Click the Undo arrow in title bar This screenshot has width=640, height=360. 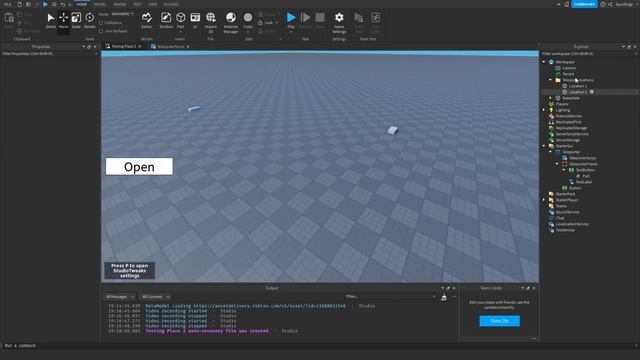(x=62, y=4)
